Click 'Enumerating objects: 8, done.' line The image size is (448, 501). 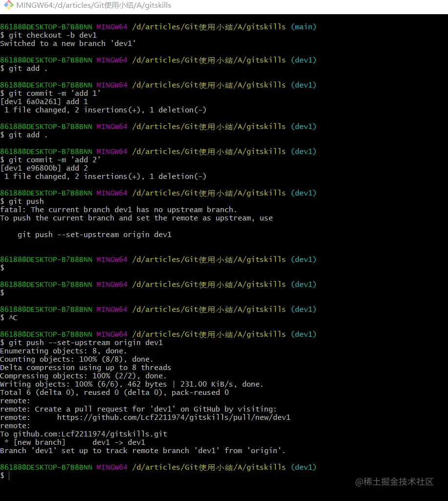[64, 351]
